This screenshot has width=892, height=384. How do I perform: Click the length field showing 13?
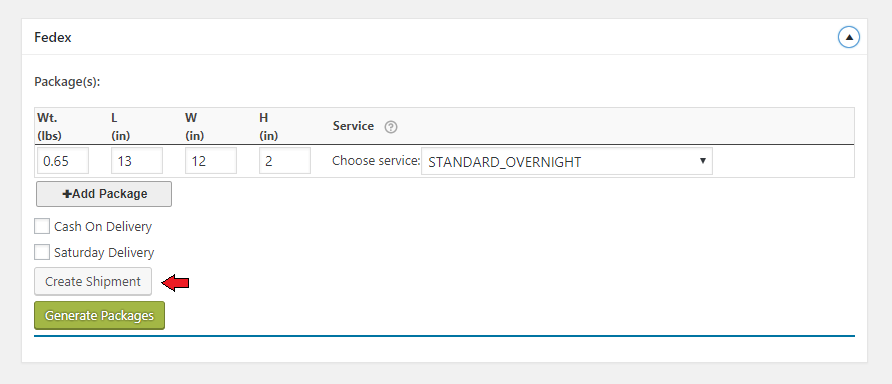137,161
